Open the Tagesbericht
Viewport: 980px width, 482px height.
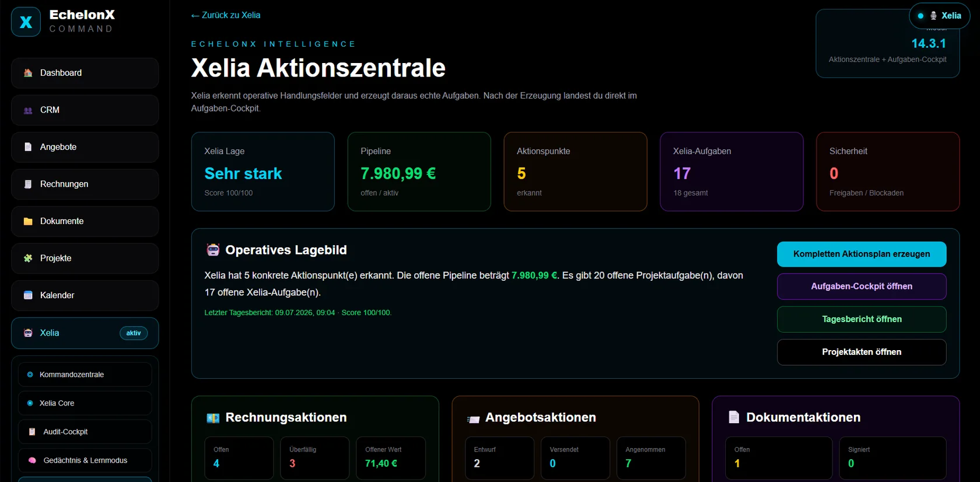[862, 319]
